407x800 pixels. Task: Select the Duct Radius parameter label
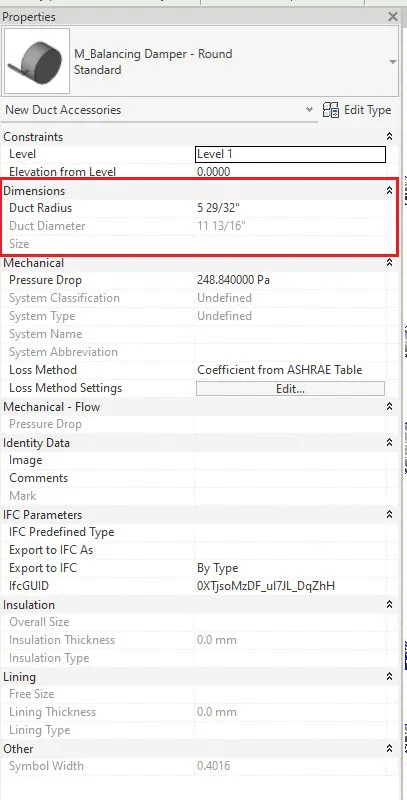coord(40,208)
